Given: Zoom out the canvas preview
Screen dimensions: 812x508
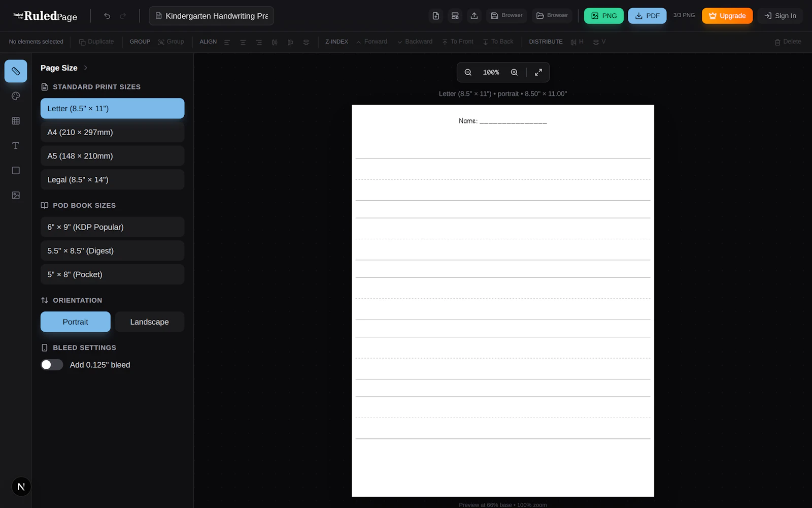Looking at the screenshot, I should coord(468,72).
